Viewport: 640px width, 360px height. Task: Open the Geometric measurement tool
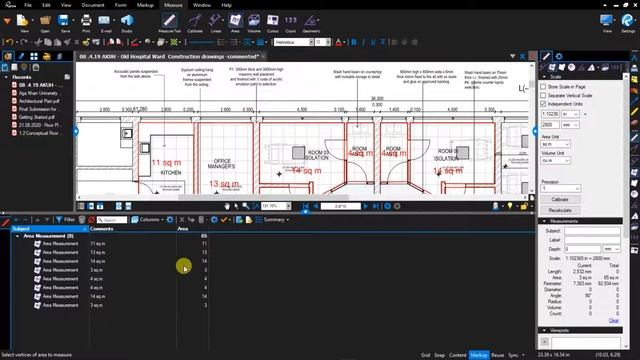pos(311,22)
